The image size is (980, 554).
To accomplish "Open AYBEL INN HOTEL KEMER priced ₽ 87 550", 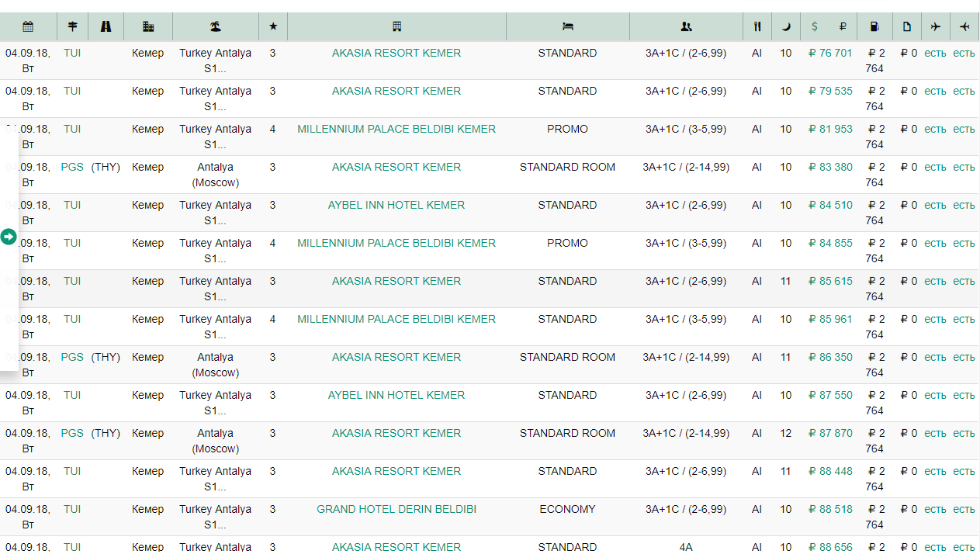I will point(397,395).
